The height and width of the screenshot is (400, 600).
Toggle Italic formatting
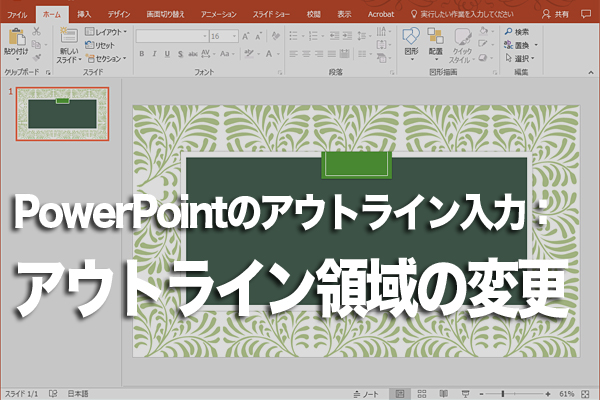tap(154, 54)
